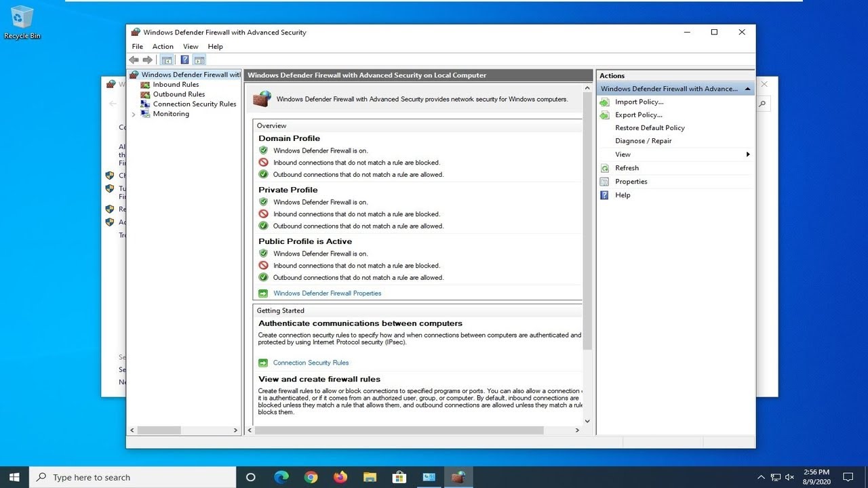The width and height of the screenshot is (868, 488).
Task: Click the firewall icon in the window title bar
Action: pyautogui.click(x=136, y=32)
